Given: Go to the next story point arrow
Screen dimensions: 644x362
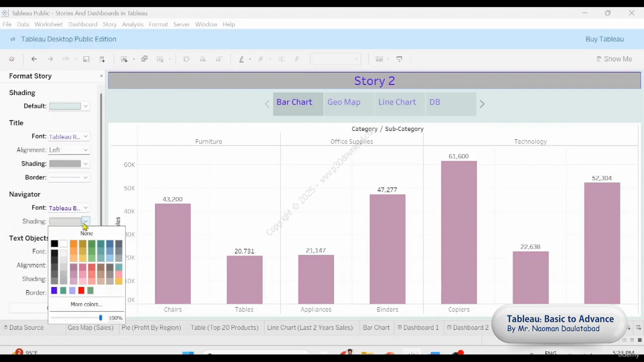Looking at the screenshot, I should coord(482,104).
